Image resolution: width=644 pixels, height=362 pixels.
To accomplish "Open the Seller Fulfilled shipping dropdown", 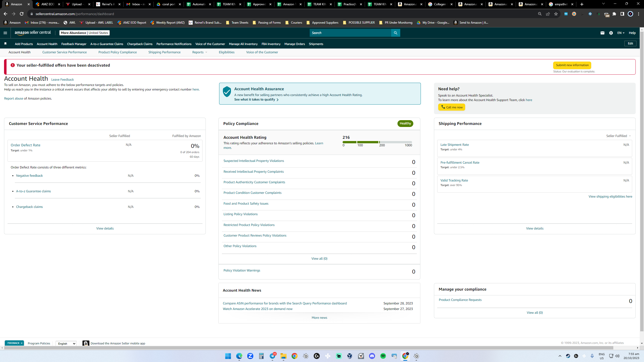I will [619, 136].
